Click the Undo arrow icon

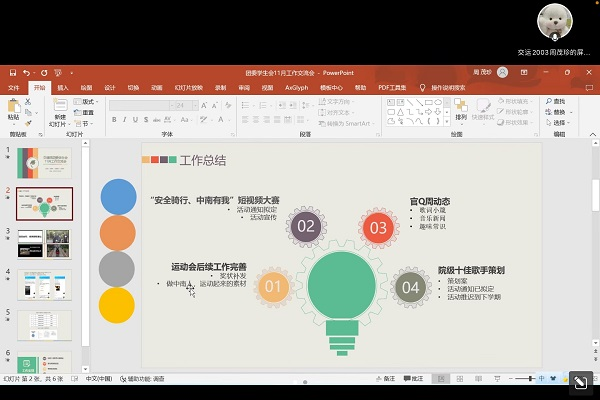click(x=26, y=73)
